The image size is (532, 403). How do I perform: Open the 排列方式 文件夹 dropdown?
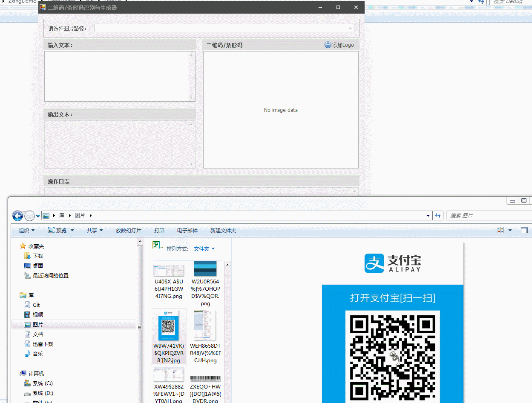pos(204,249)
